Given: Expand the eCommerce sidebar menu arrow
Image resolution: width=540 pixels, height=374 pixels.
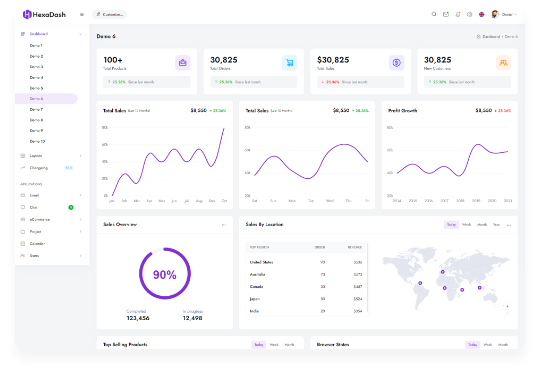Looking at the screenshot, I should [x=81, y=219].
